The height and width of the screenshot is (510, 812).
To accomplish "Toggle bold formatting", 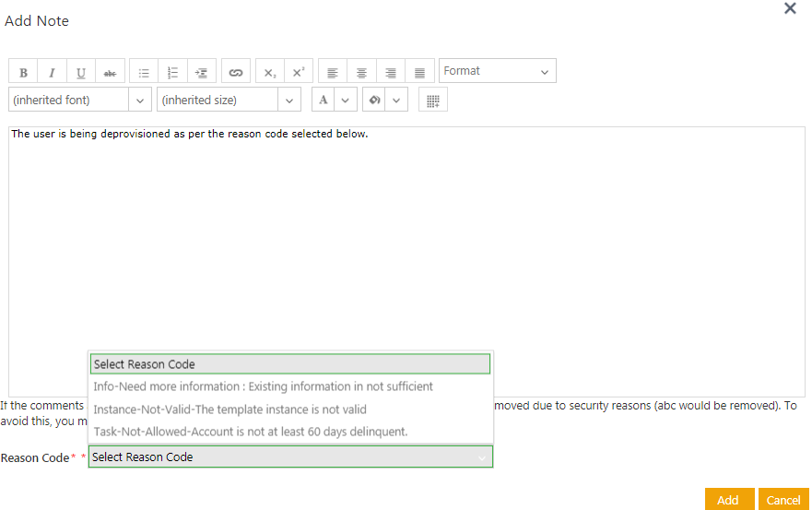I will pos(23,73).
